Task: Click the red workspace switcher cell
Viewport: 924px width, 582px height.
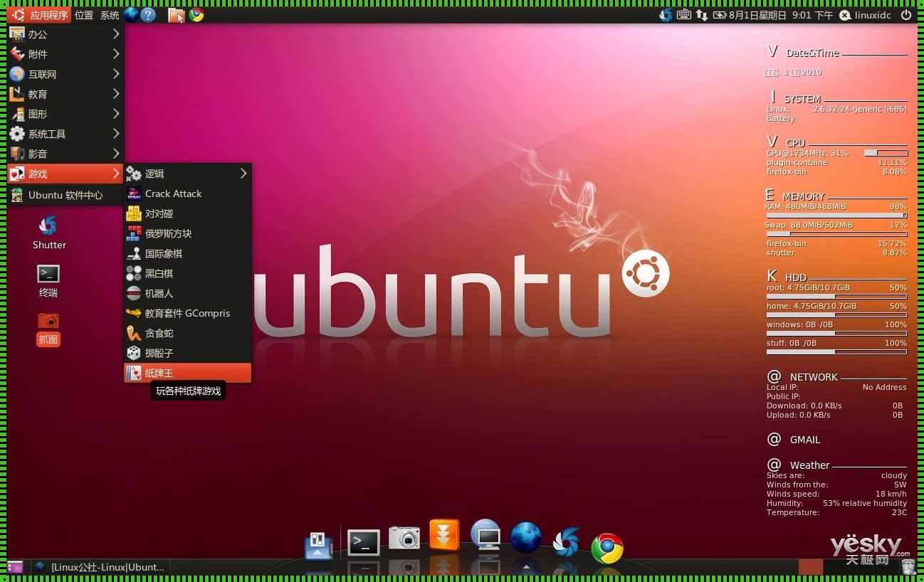Action: (x=811, y=567)
